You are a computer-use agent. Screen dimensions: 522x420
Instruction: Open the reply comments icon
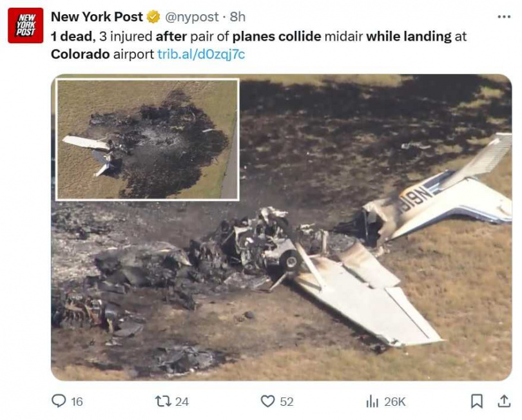(59, 401)
